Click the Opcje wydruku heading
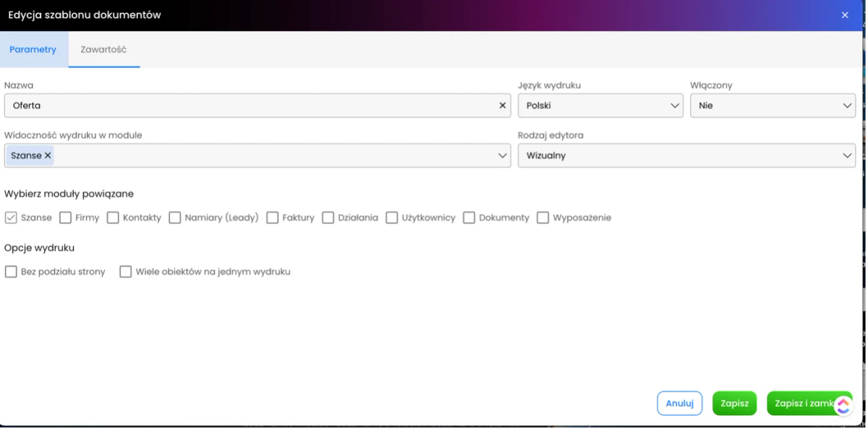The height and width of the screenshot is (429, 868). pyautogui.click(x=39, y=248)
